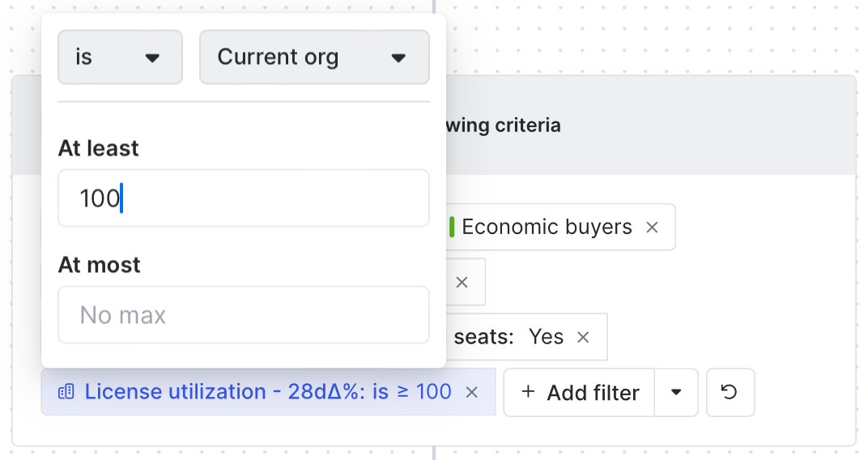The height and width of the screenshot is (460, 868).
Task: Reset filters with the undo arrow icon
Action: (730, 393)
